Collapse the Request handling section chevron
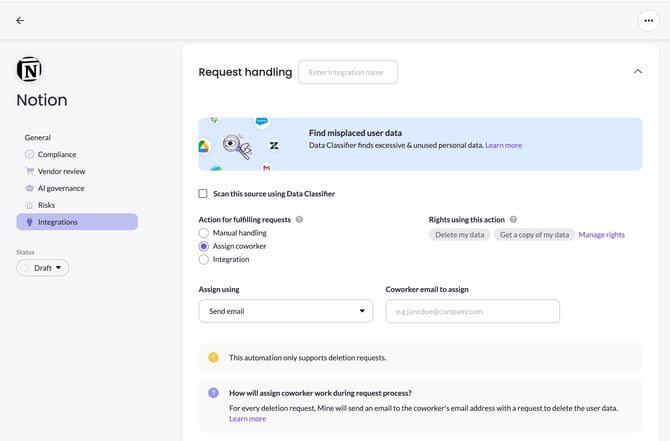 [638, 71]
